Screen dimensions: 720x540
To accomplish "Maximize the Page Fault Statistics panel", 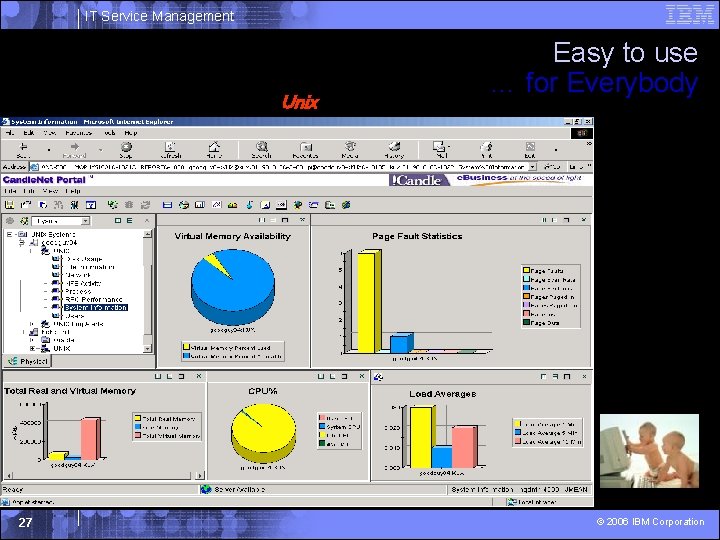I will [566, 220].
